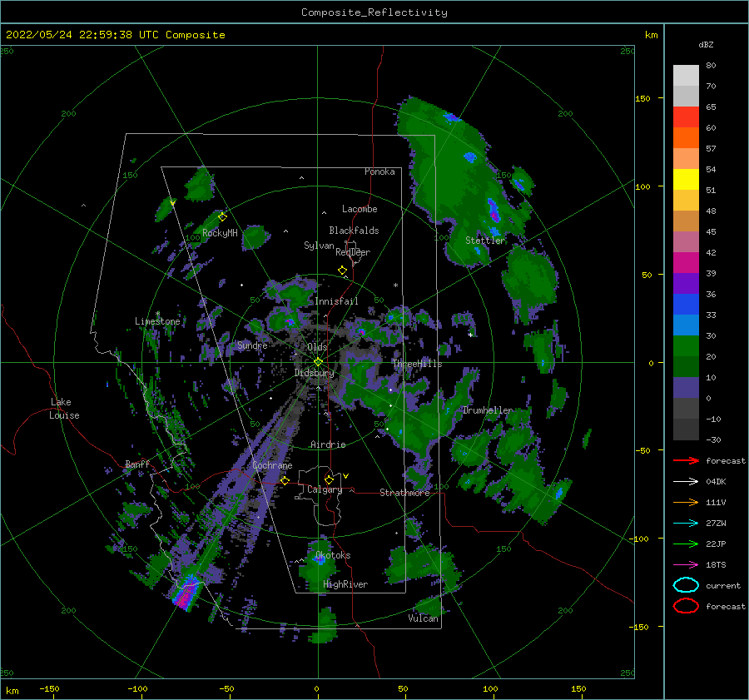Click the Innisfail city label
The width and height of the screenshot is (749, 700).
point(336,301)
